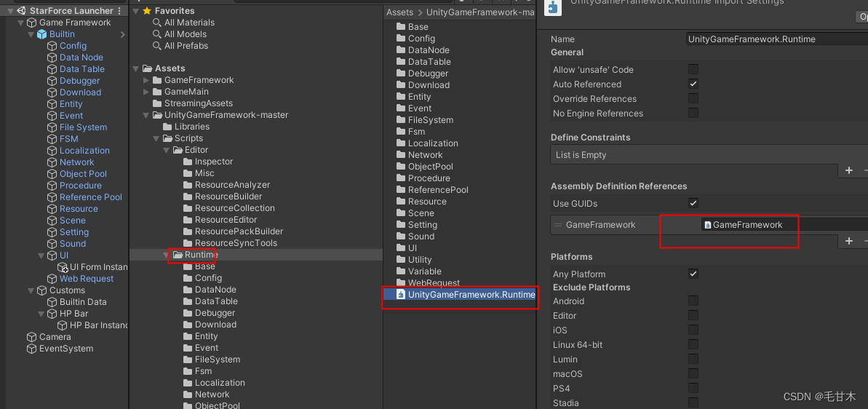
Task: Select the All Models search icon
Action: [x=157, y=34]
